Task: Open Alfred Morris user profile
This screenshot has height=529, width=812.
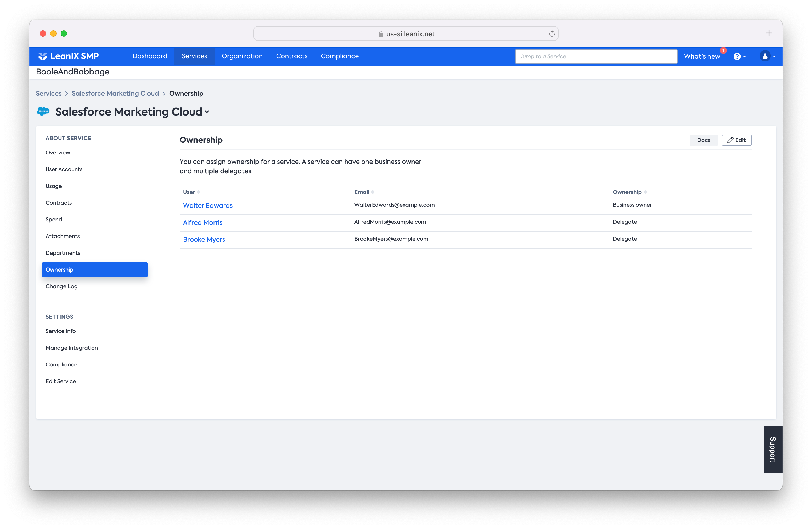Action: [x=202, y=223]
